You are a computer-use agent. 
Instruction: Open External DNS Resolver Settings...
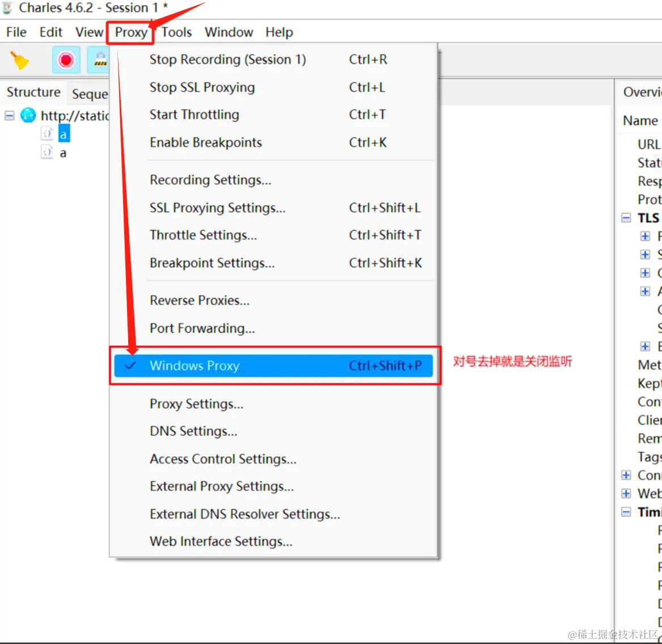[x=273, y=514]
